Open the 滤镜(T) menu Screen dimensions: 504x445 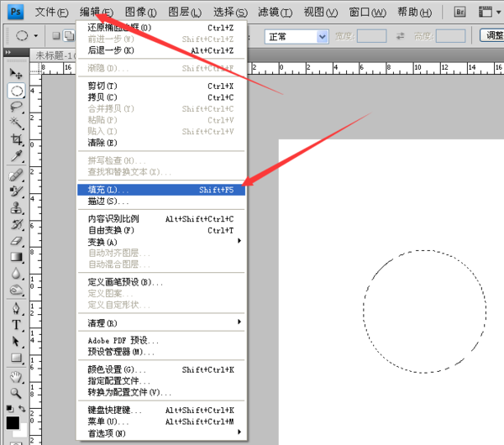pyautogui.click(x=276, y=13)
